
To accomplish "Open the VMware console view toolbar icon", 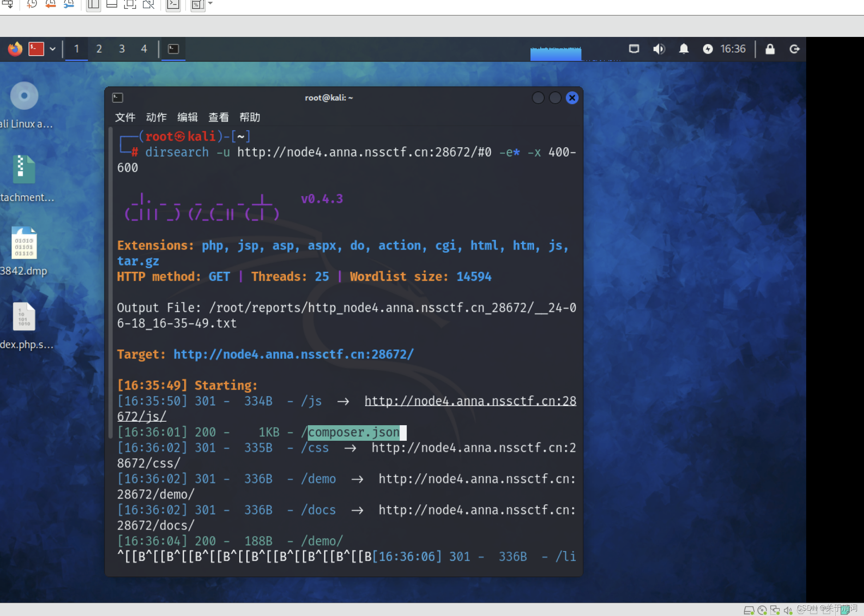I will point(173,5).
